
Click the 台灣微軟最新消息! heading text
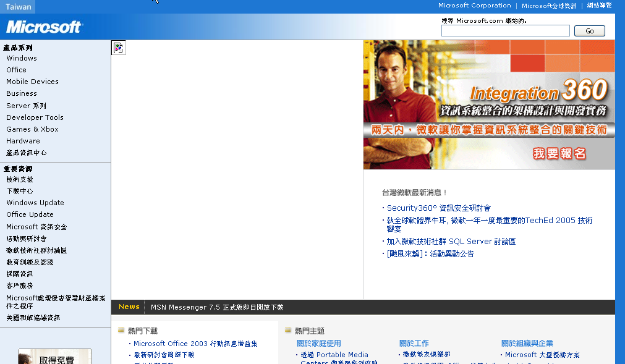tap(414, 193)
